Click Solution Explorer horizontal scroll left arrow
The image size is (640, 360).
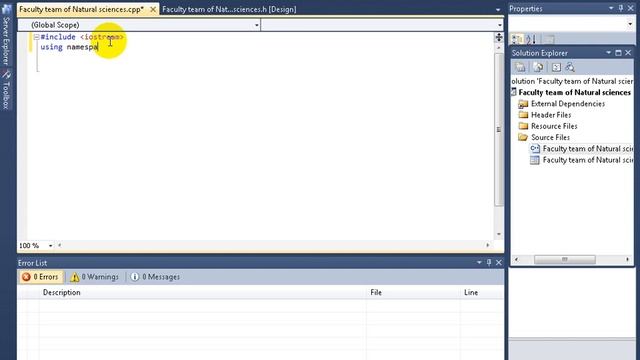(516, 260)
